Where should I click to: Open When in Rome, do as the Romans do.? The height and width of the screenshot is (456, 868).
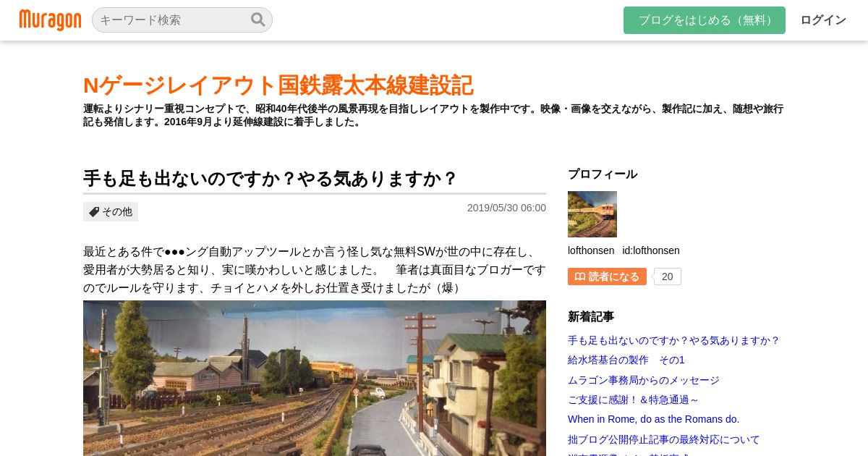click(653, 419)
